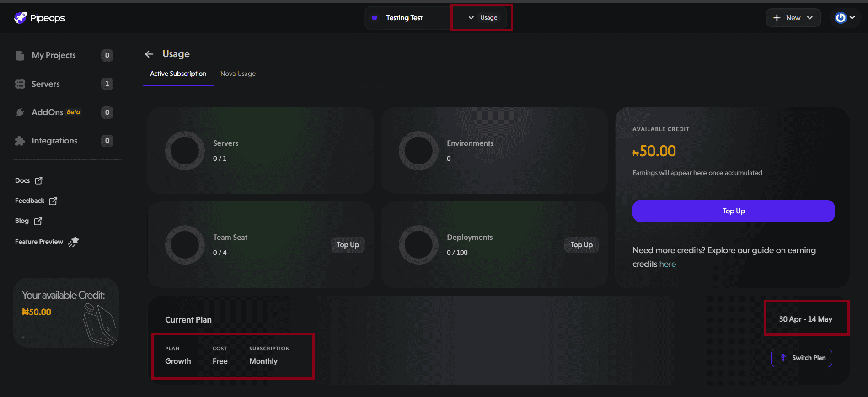Click the power profile avatar icon

click(x=841, y=18)
